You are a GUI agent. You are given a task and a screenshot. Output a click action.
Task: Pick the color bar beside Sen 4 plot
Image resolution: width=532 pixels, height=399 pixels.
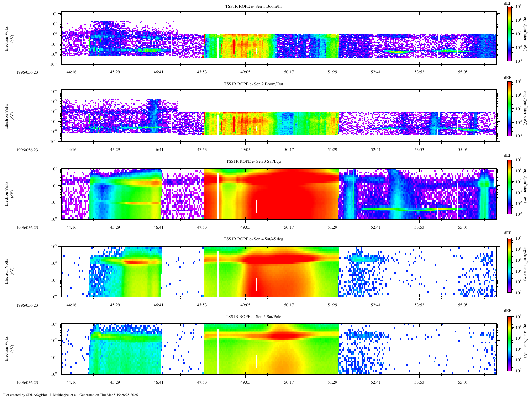(x=509, y=265)
